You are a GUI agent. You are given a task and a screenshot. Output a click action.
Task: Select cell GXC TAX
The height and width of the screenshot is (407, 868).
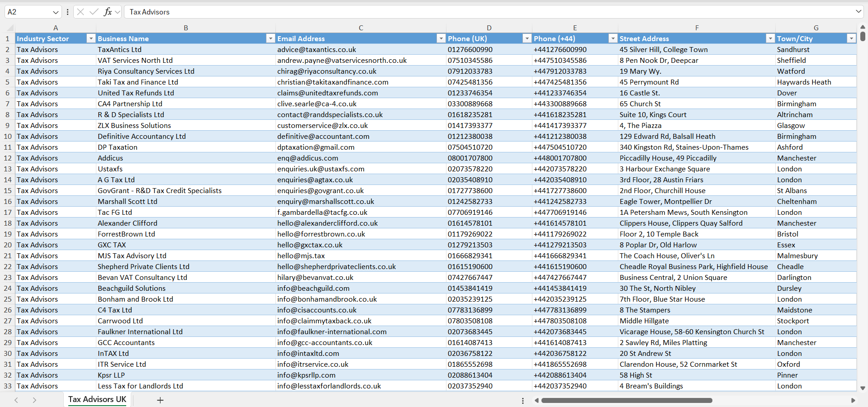point(186,245)
